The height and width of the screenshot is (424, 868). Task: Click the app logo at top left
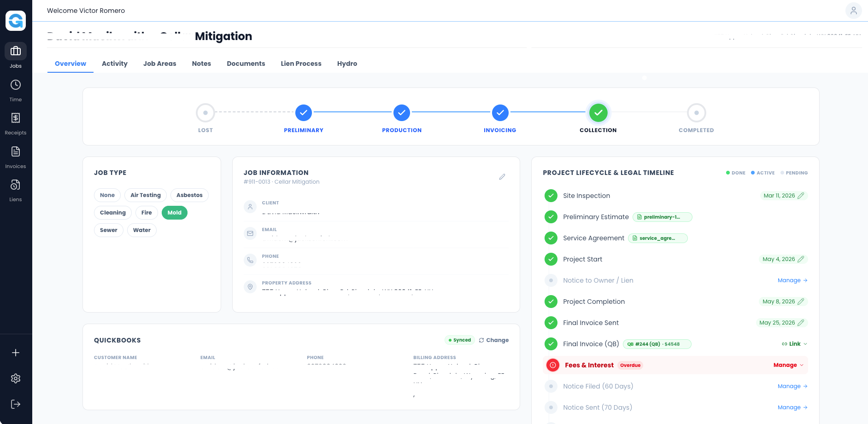tap(16, 21)
